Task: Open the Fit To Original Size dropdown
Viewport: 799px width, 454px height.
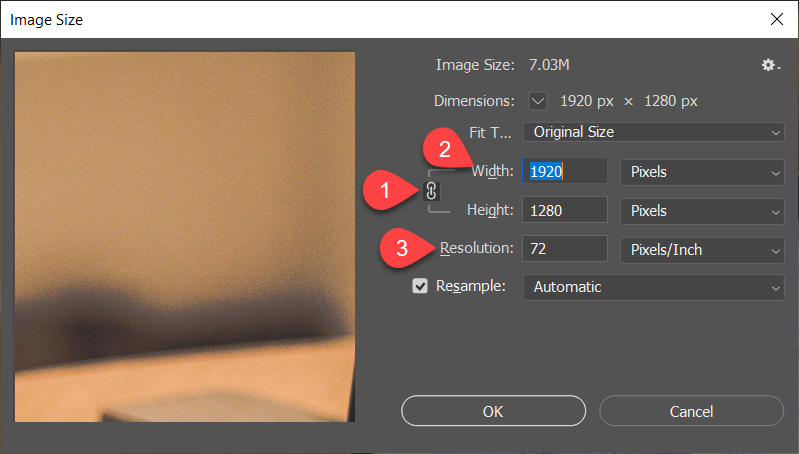Action: pyautogui.click(x=653, y=132)
